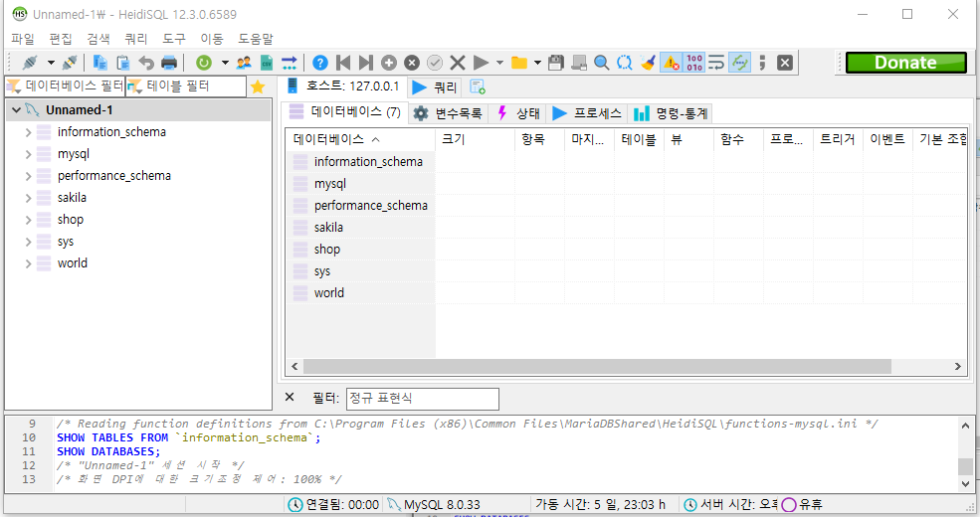This screenshot has height=517, width=980.
Task: Click the green Donate button
Action: pyautogui.click(x=905, y=63)
